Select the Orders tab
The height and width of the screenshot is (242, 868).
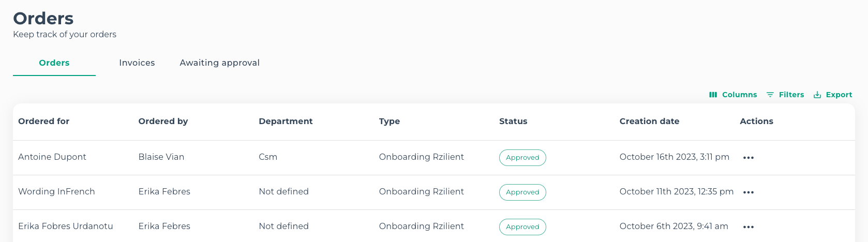(54, 63)
